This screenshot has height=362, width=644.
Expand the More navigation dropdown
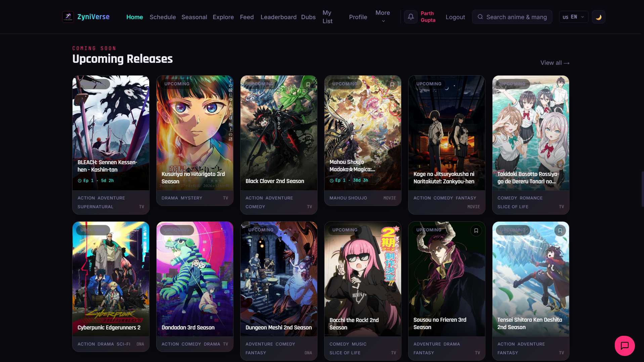click(383, 17)
